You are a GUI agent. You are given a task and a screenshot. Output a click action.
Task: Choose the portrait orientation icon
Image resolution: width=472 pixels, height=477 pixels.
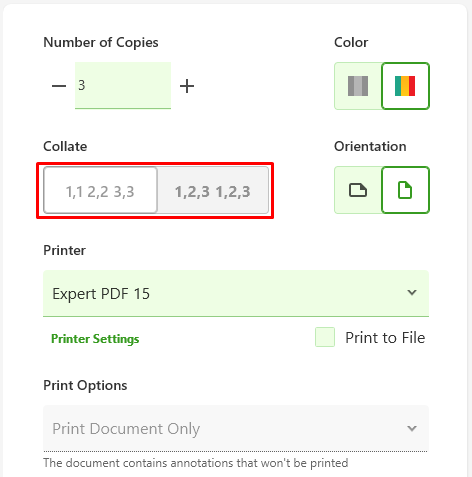405,190
